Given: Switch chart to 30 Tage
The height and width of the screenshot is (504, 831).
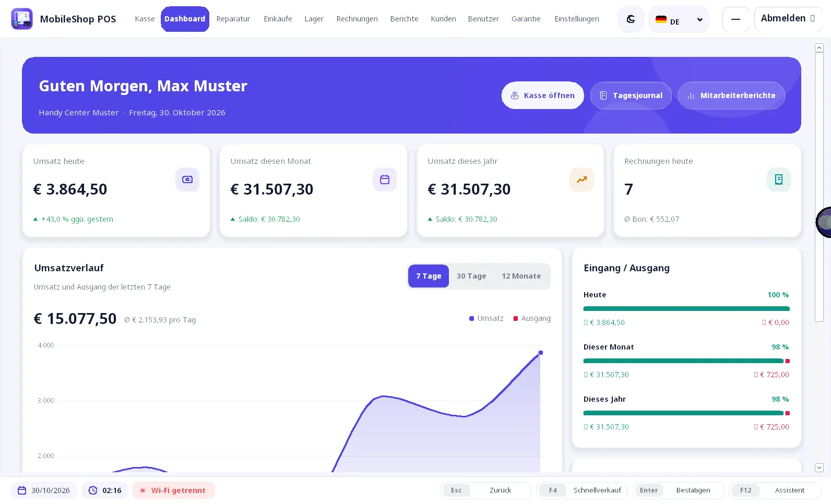Looking at the screenshot, I should [x=471, y=276].
